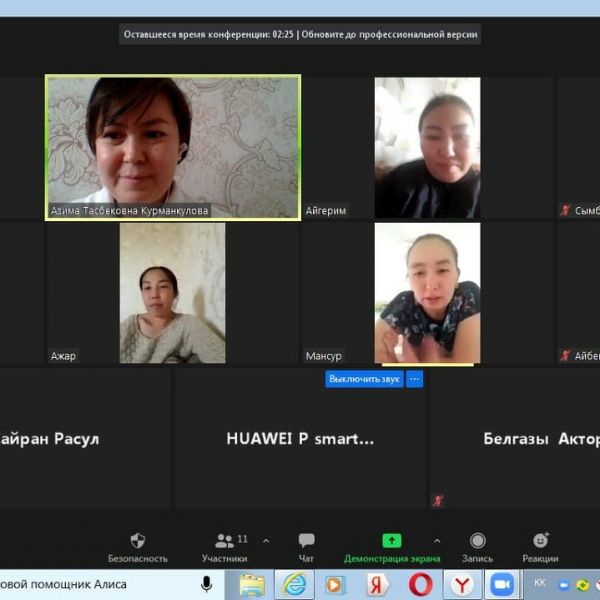The height and width of the screenshot is (600, 600).
Task: Switch to Zoom app in the taskbar
Action: click(x=502, y=584)
